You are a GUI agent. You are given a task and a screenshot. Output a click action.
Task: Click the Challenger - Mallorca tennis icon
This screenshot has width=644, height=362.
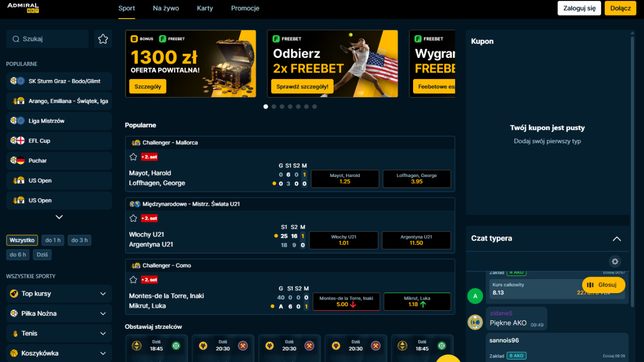[136, 143]
